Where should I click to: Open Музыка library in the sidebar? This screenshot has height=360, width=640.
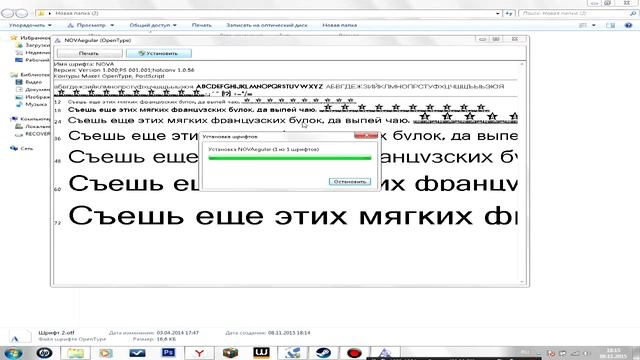coord(32,104)
